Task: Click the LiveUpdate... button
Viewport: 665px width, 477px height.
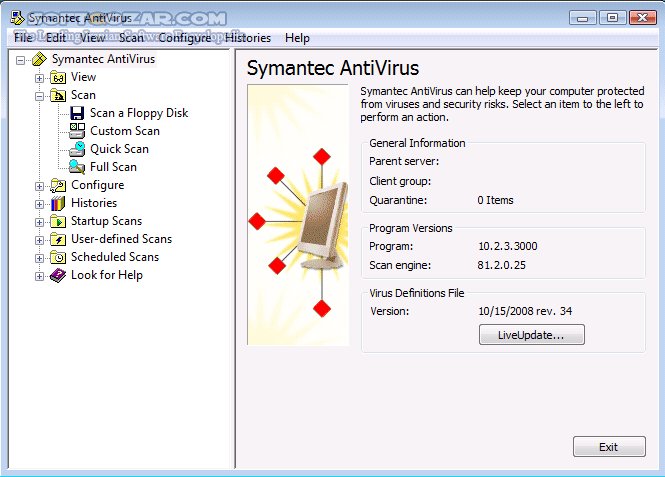Action: pyautogui.click(x=532, y=335)
